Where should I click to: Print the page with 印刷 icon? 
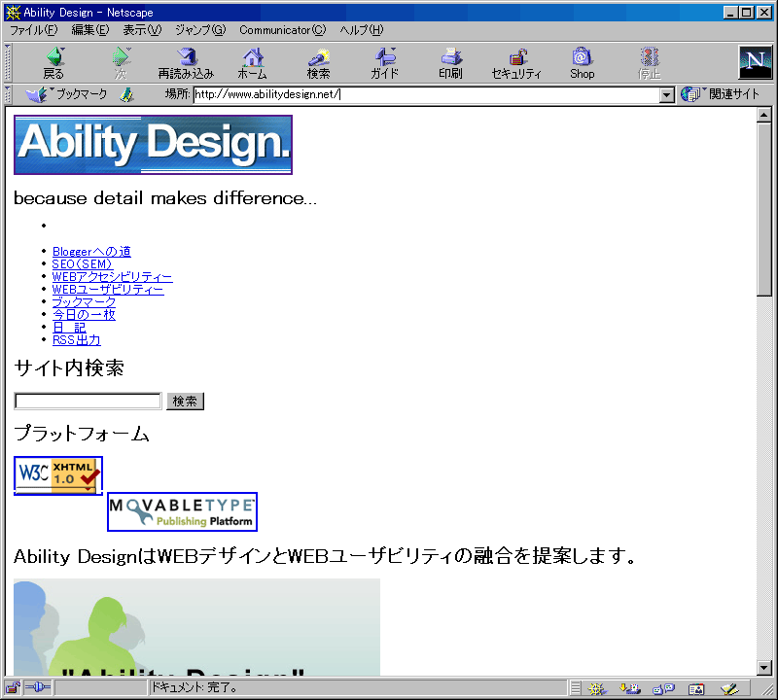point(450,63)
